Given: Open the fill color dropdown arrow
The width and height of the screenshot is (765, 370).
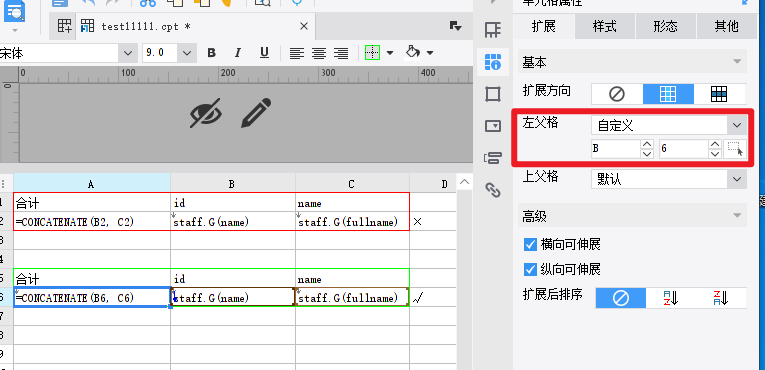Looking at the screenshot, I should (x=430, y=53).
